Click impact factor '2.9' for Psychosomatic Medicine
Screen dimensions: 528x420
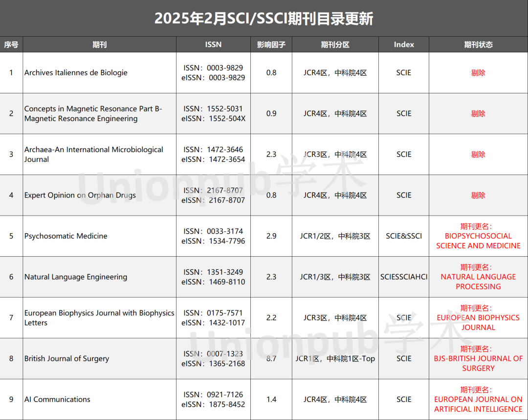(x=271, y=236)
